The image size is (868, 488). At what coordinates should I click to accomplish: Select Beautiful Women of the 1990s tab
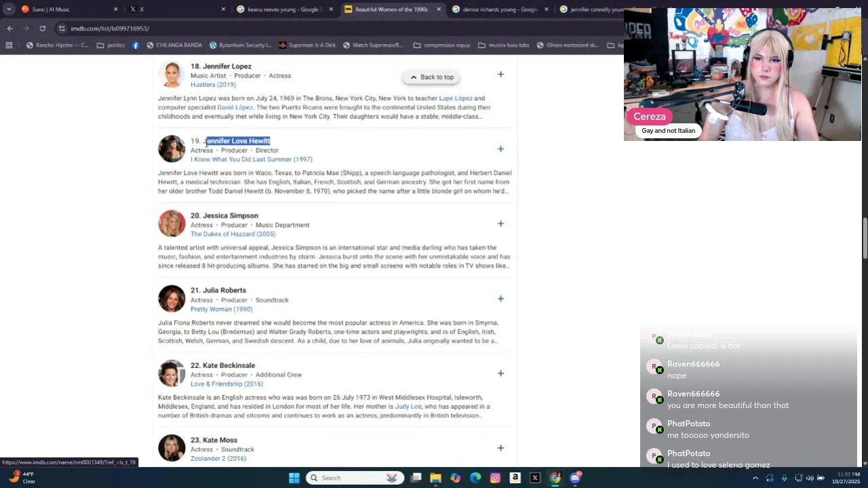[x=393, y=9]
